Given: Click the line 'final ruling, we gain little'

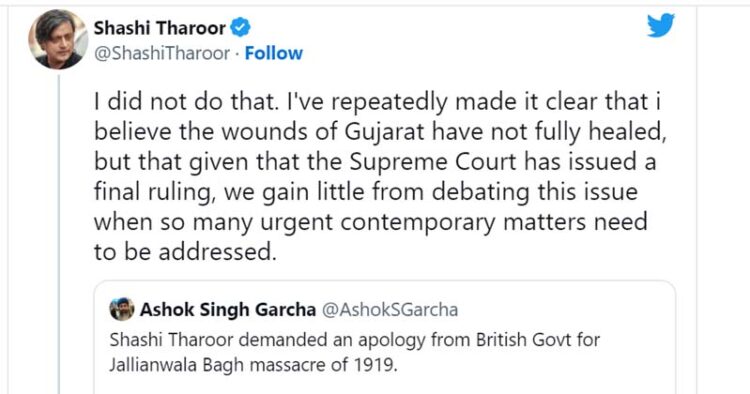Looking at the screenshot, I should (x=365, y=192).
